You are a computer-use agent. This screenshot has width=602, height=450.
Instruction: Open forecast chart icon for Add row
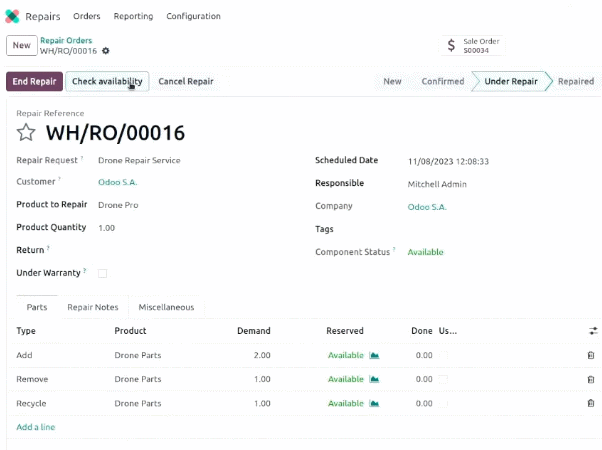(374, 355)
